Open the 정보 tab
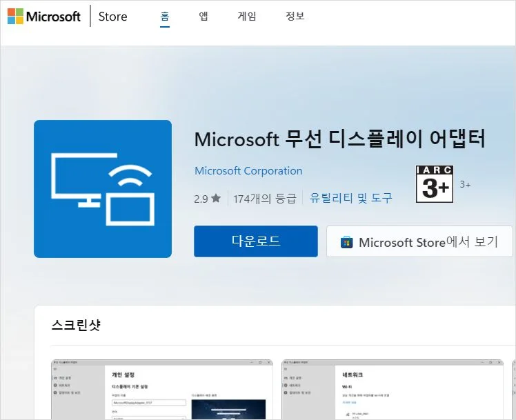516x420 pixels. click(295, 17)
